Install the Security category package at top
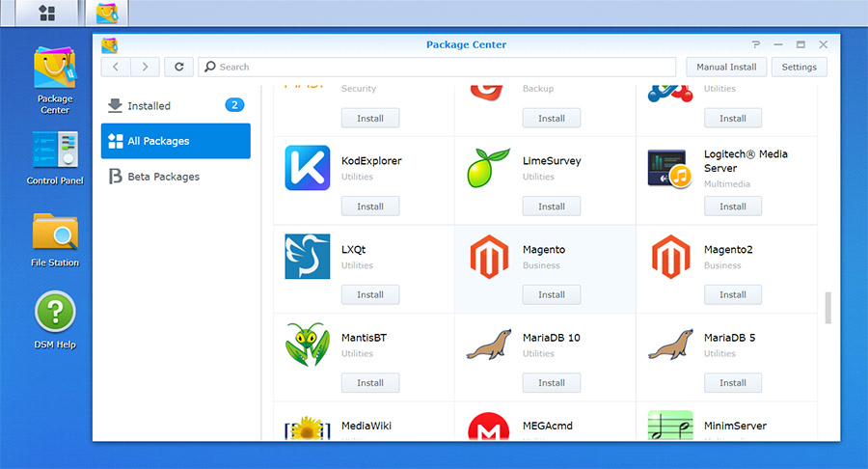 [x=370, y=118]
